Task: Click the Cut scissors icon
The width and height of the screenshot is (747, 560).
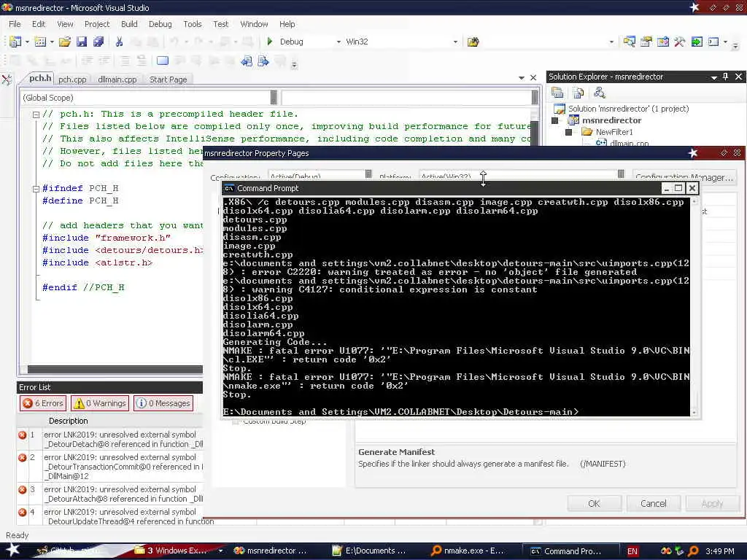Action: point(119,42)
